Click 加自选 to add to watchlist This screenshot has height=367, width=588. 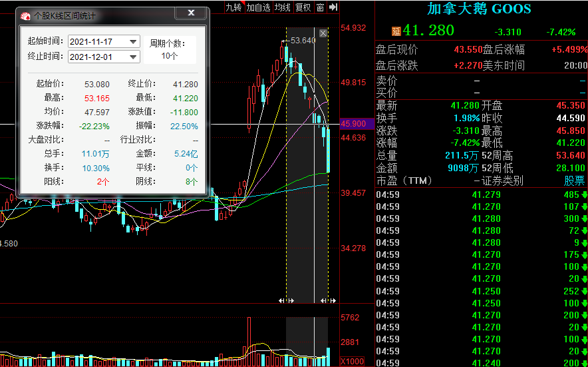(x=258, y=7)
